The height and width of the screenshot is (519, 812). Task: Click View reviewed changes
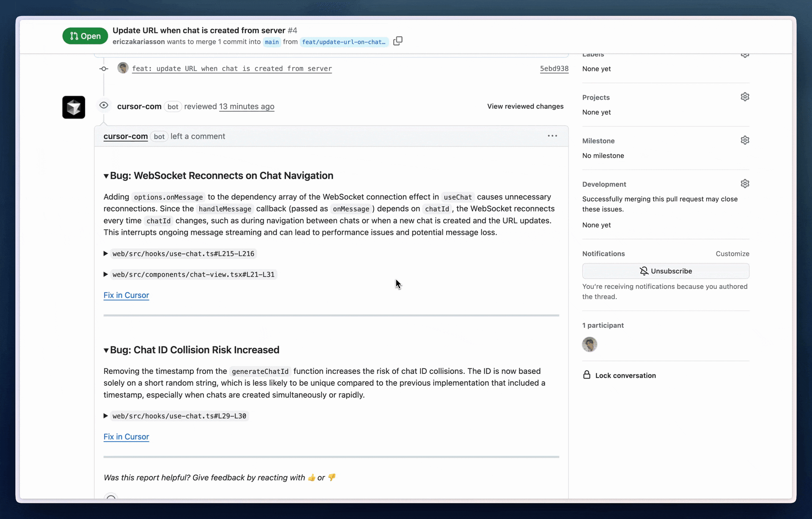point(525,106)
